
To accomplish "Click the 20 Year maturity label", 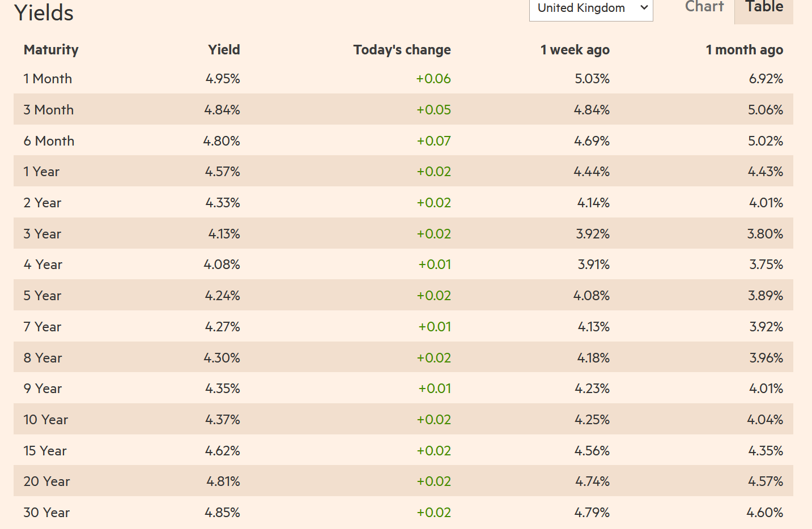I will point(46,481).
